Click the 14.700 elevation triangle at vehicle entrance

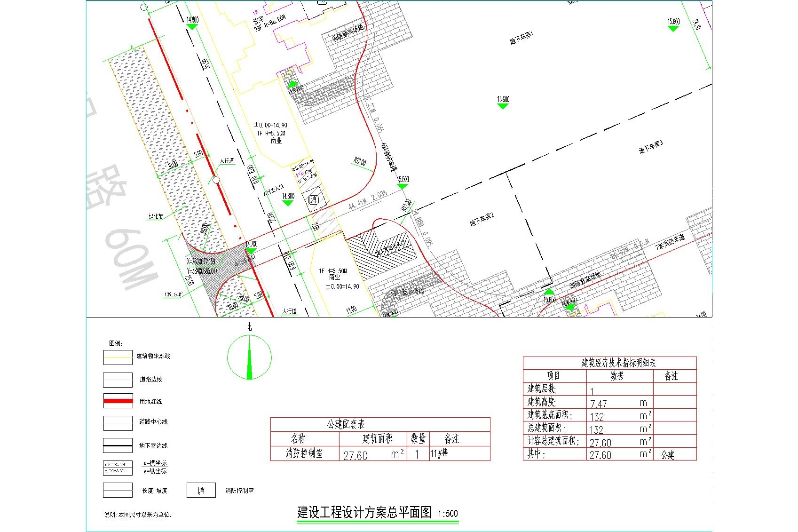click(x=251, y=251)
